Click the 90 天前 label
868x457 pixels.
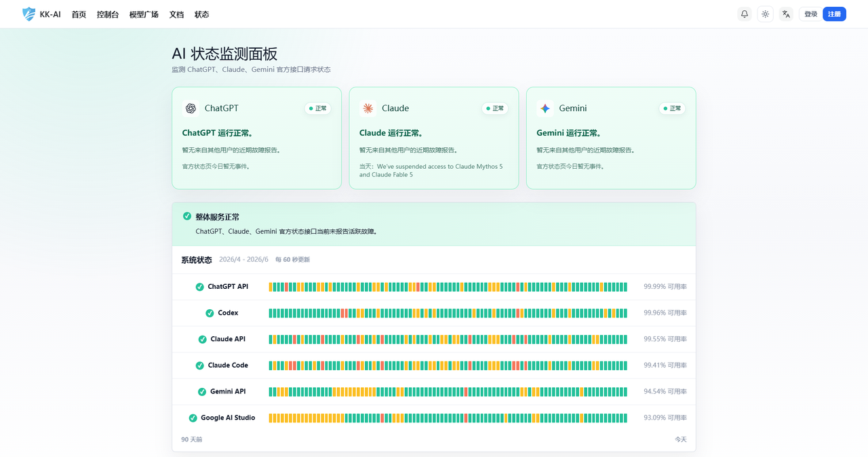191,439
